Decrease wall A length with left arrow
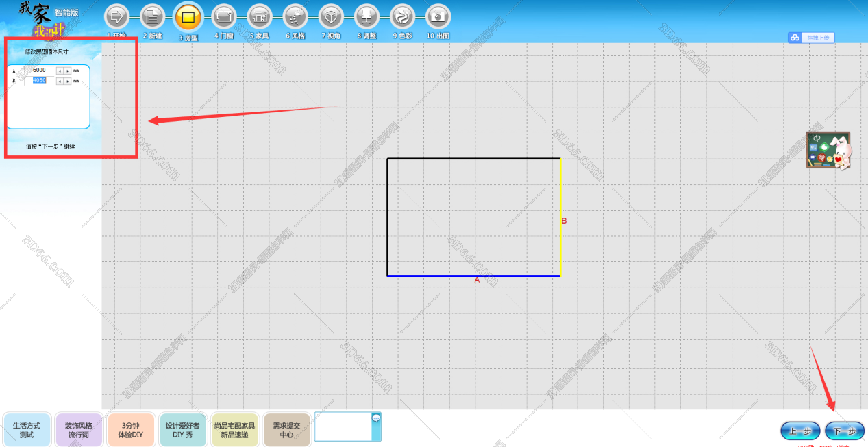868x447 pixels. click(60, 71)
